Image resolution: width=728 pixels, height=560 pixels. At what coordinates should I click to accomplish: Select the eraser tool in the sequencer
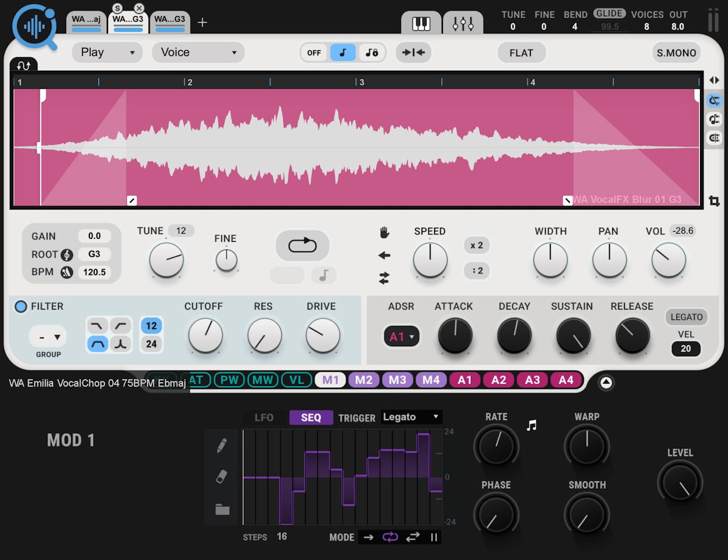point(222,477)
